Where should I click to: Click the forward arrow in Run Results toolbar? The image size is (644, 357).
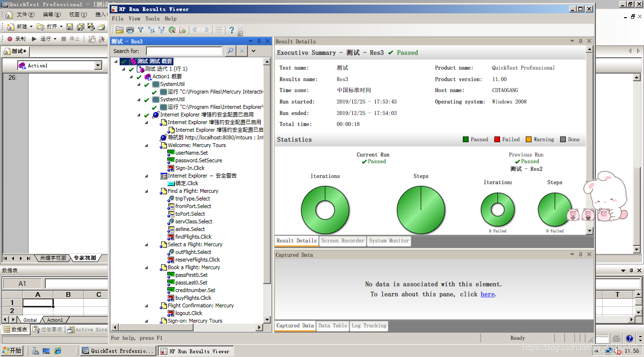click(x=206, y=30)
